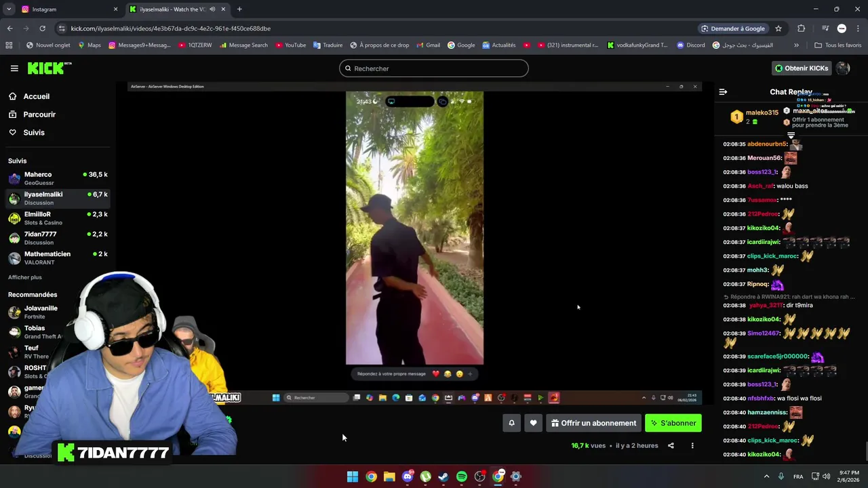This screenshot has width=868, height=488.
Task: Open Chrome media controls icon
Action: coord(825,28)
